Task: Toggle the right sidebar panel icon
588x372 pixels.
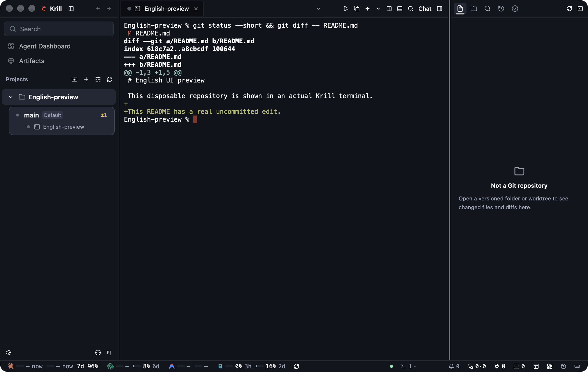Action: coord(440,9)
